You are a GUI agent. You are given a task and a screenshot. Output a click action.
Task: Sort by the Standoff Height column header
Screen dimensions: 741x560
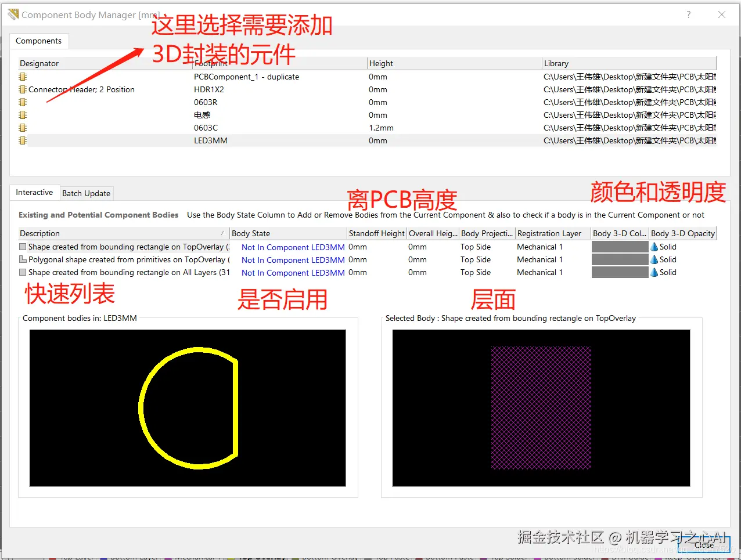tap(377, 233)
